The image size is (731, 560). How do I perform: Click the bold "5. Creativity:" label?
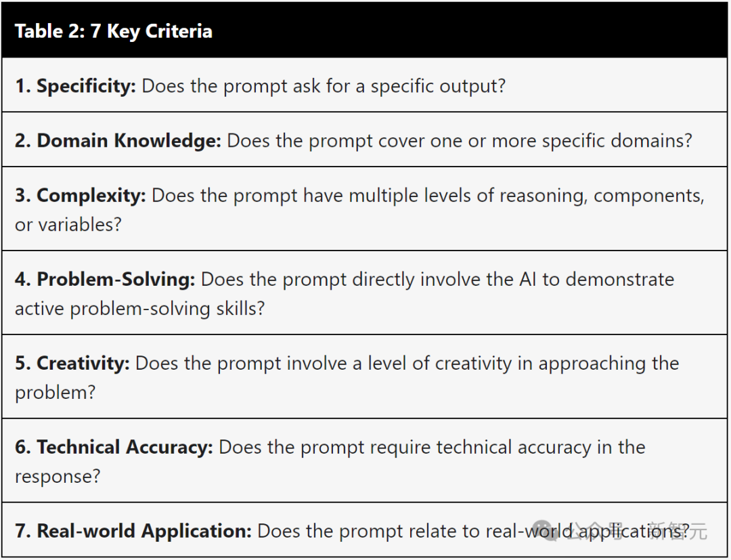(72, 363)
